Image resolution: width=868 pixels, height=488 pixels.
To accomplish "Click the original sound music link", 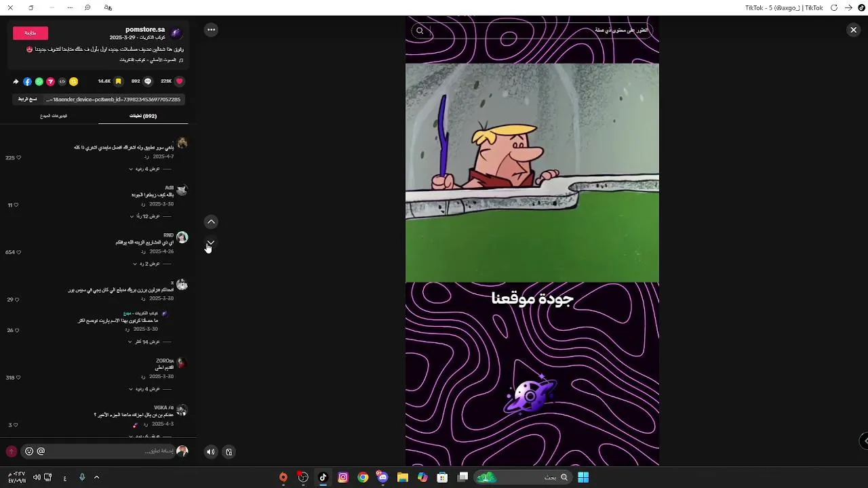I will click(149, 60).
